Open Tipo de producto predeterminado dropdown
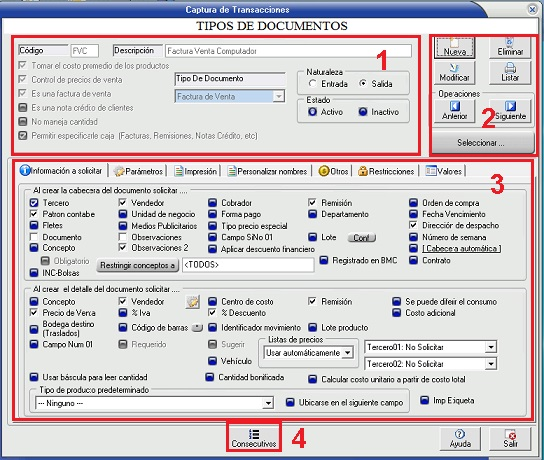The height and width of the screenshot is (460, 544). [268, 403]
